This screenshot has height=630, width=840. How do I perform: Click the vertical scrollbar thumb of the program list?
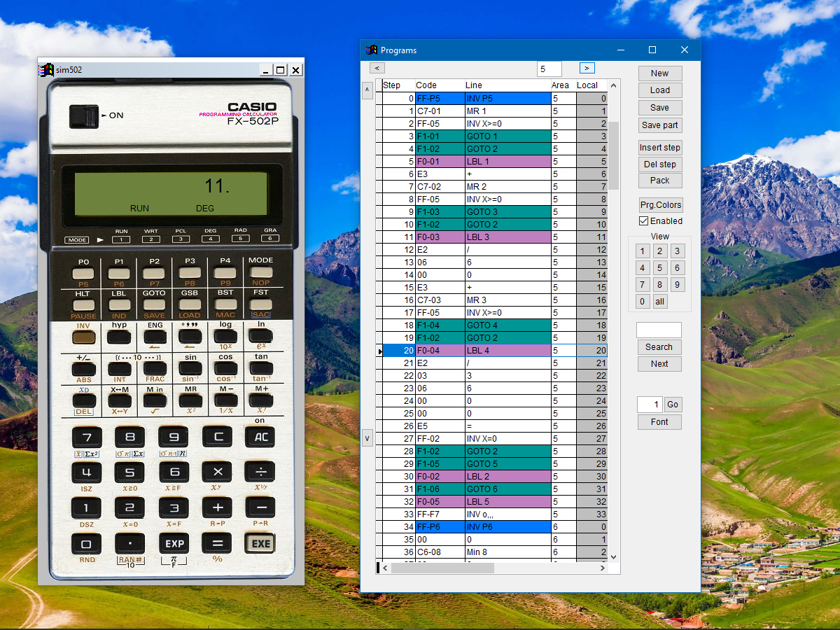tap(614, 155)
